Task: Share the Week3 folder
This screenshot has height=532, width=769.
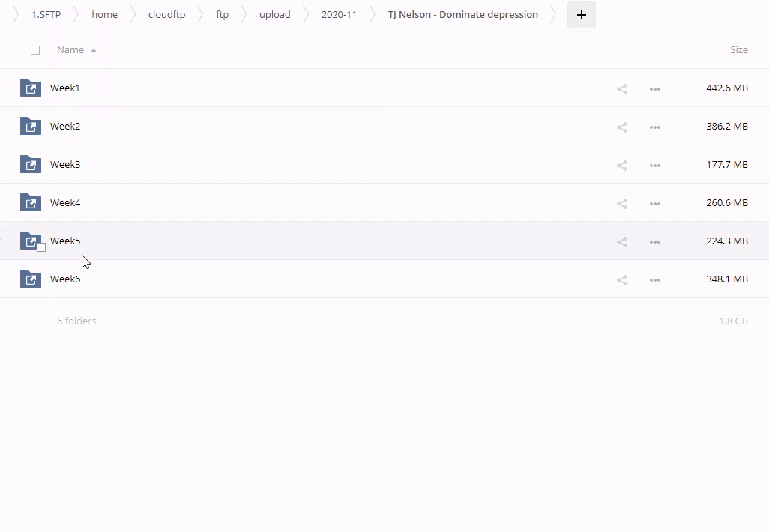Action: 621,166
